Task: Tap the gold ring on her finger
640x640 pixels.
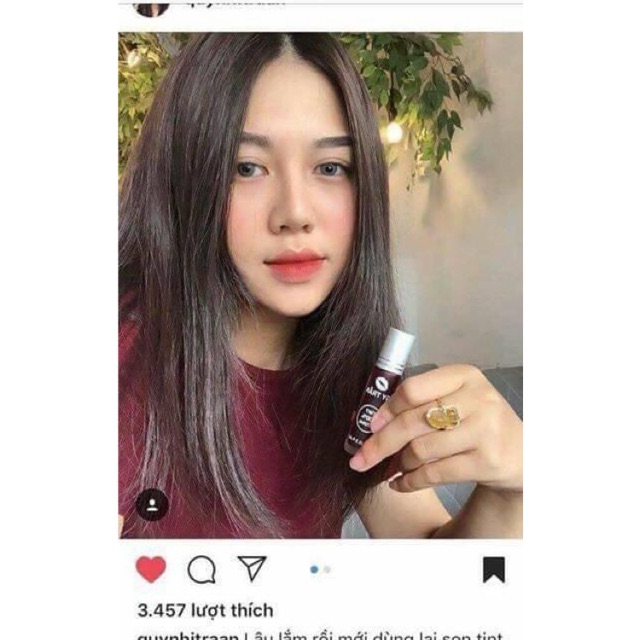Action: click(x=443, y=416)
